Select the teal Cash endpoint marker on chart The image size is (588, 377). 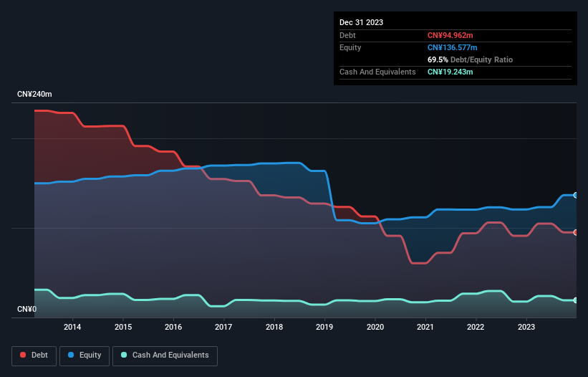coord(576,300)
